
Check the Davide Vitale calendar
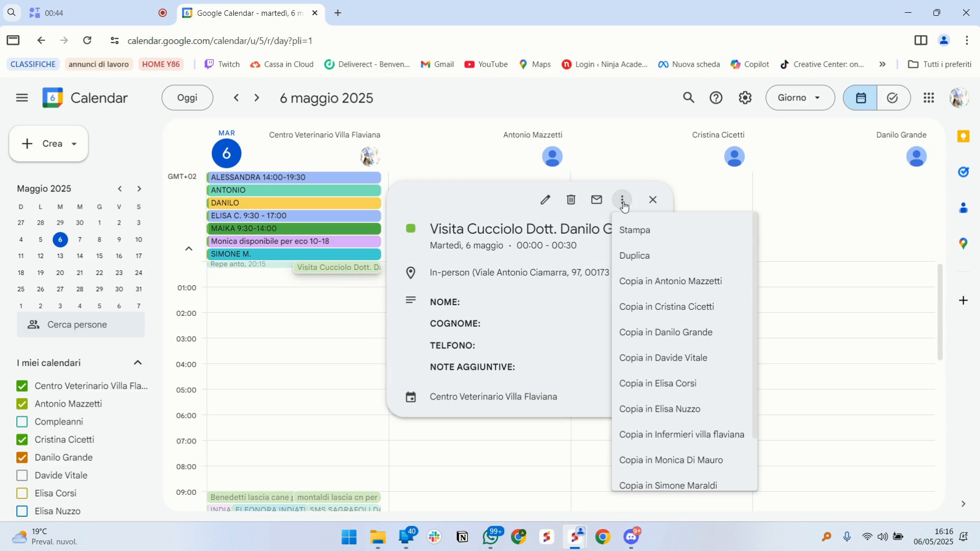point(22,475)
